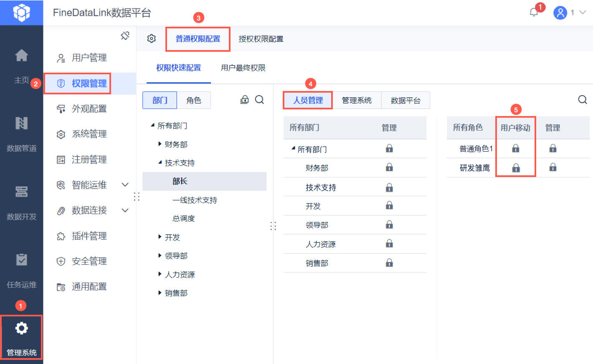
Task: Open the user avatar account menu
Action: (560, 13)
